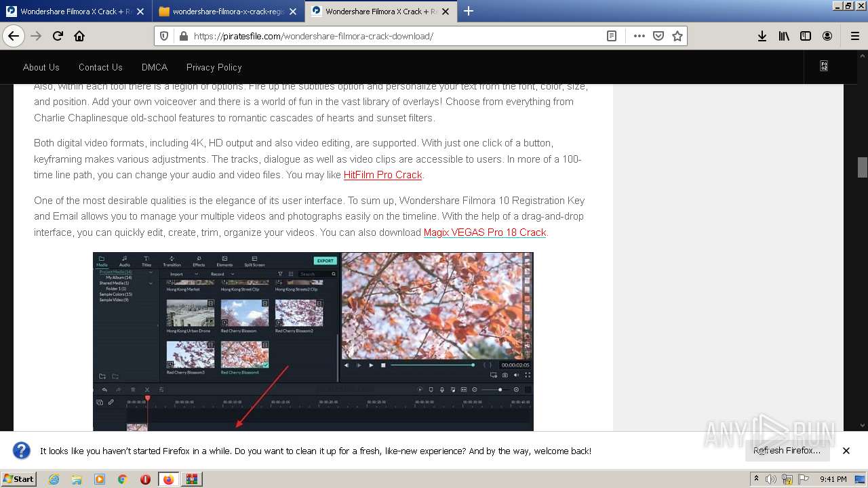This screenshot has height=488, width=868.
Task: Close the active third tab
Action: (445, 12)
